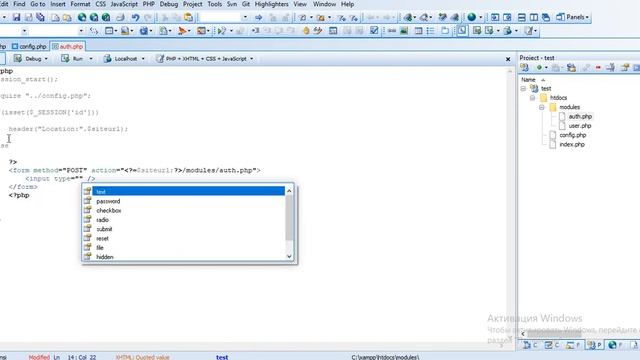The width and height of the screenshot is (640, 360).
Task: Click the Name column header in Project panel
Action: (528, 80)
